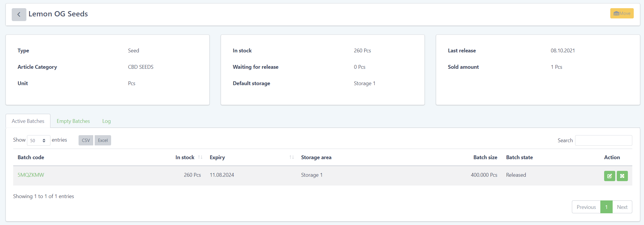The height and width of the screenshot is (225, 644).
Task: Click the Batch code column header
Action: pyautogui.click(x=31, y=157)
